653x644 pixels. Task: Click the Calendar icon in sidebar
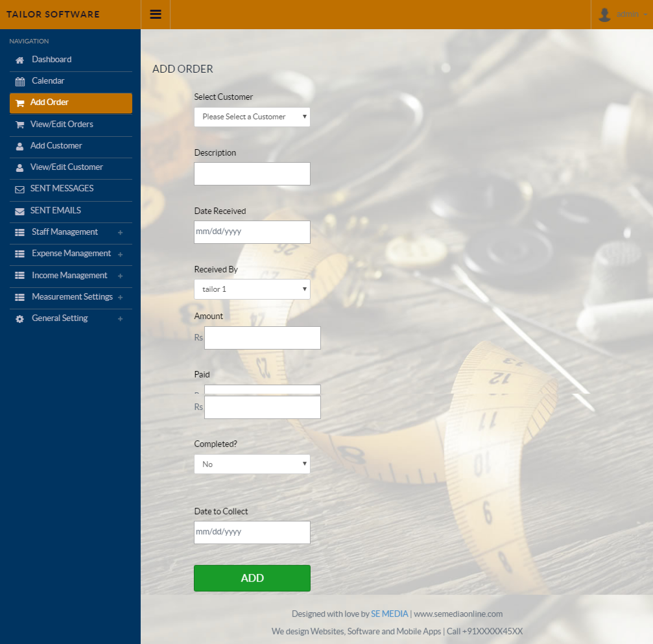coord(19,82)
